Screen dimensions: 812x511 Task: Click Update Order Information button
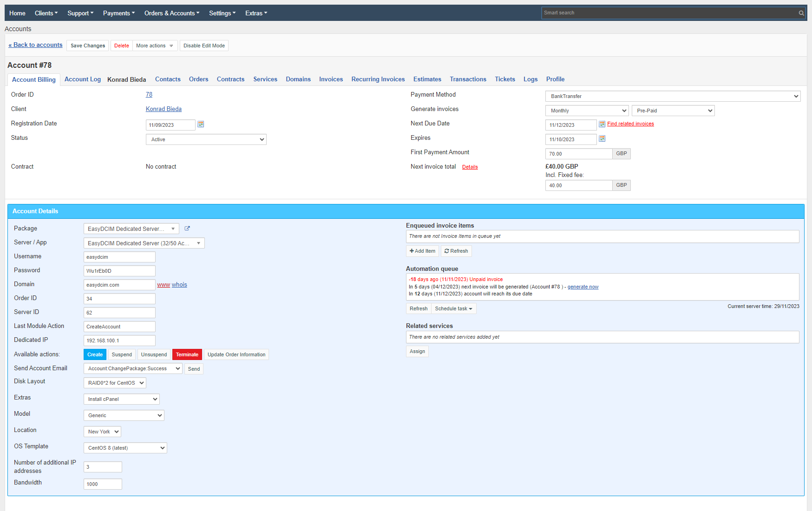click(236, 354)
